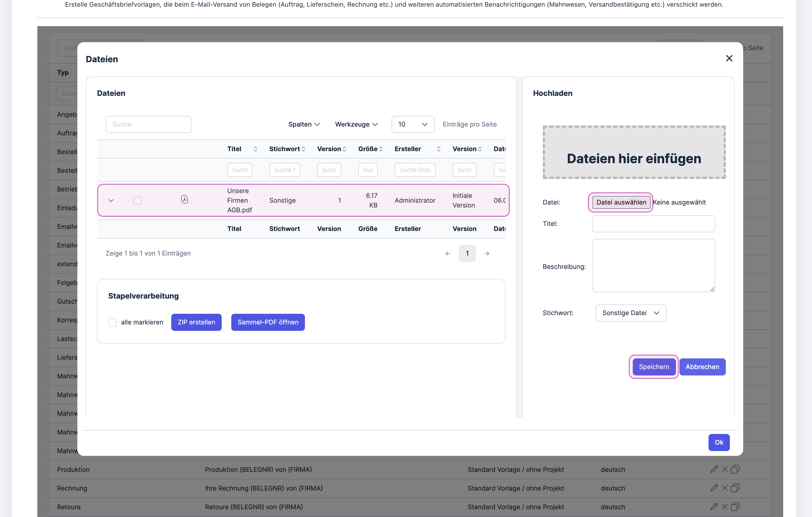Click the Sammel-PDF öffnen button
812x517 pixels.
(x=268, y=322)
